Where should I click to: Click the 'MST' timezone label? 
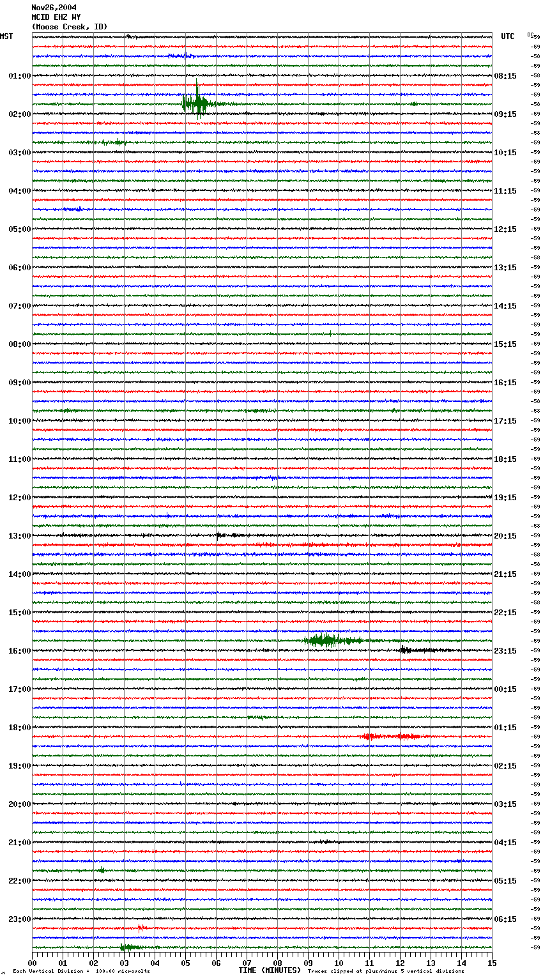pyautogui.click(x=6, y=36)
